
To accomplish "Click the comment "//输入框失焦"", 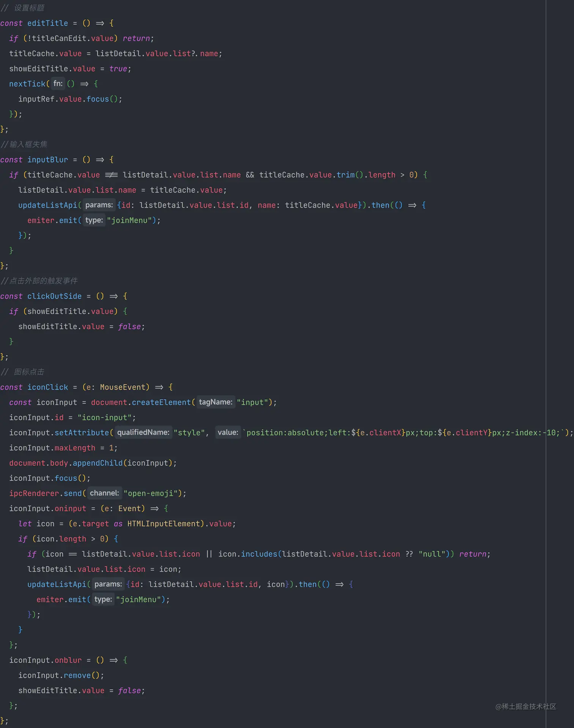I will 24,144.
